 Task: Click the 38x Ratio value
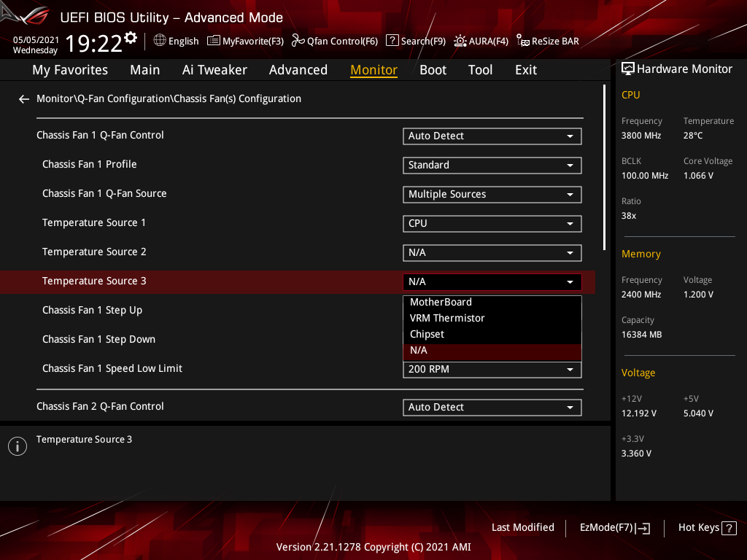(x=628, y=216)
